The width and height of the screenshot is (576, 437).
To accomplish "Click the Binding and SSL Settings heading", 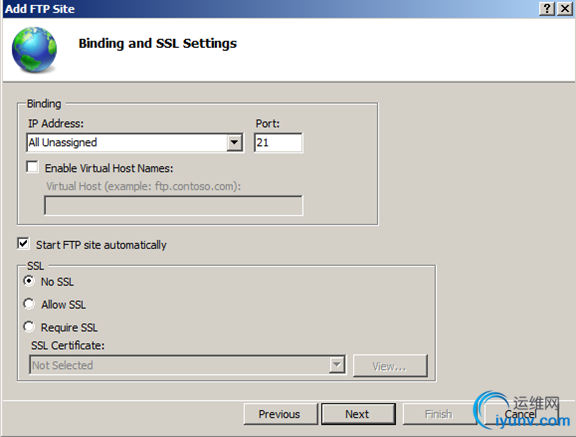I will click(158, 44).
